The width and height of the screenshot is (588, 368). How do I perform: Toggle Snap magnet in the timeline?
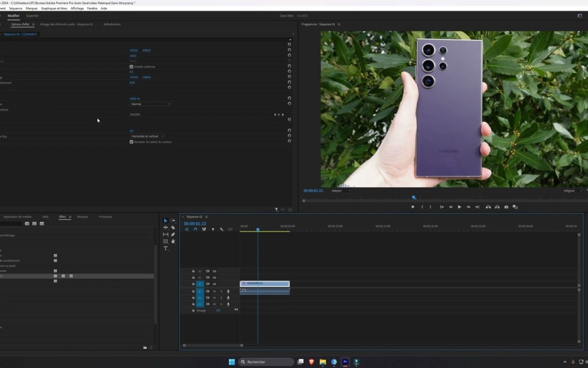(195, 229)
